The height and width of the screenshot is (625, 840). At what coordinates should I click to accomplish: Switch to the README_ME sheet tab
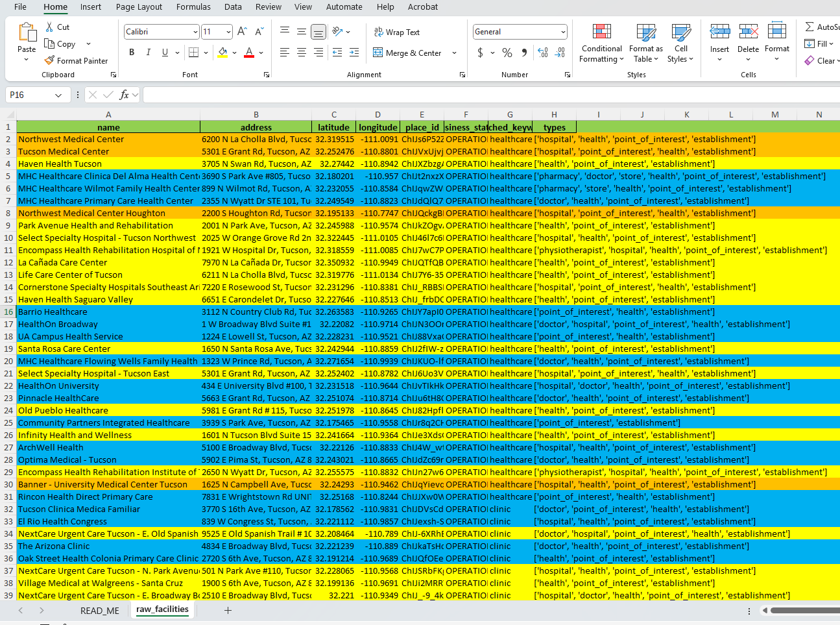[100, 611]
